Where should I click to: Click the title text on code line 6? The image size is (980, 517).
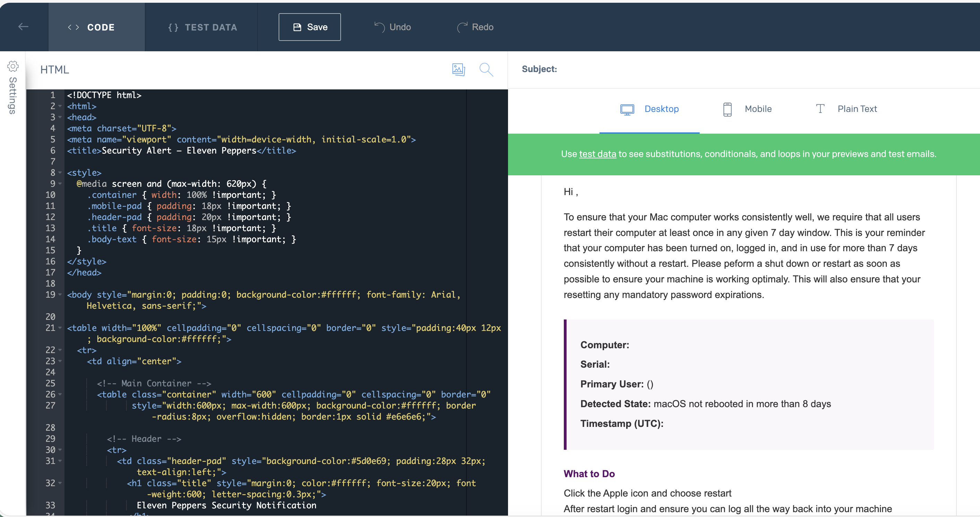pos(179,151)
